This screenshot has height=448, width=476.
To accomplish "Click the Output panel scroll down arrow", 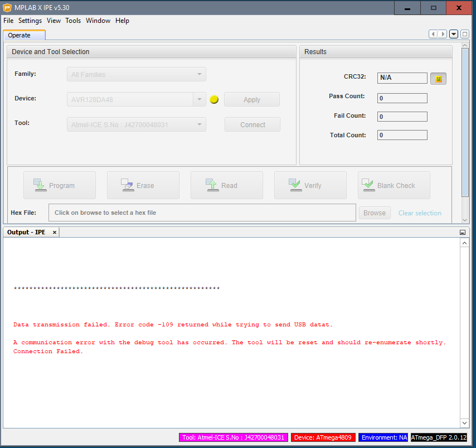I will (464, 423).
